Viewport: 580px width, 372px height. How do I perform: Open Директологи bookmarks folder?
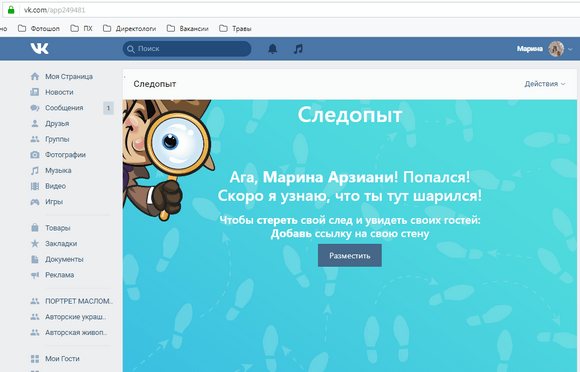pyautogui.click(x=129, y=28)
